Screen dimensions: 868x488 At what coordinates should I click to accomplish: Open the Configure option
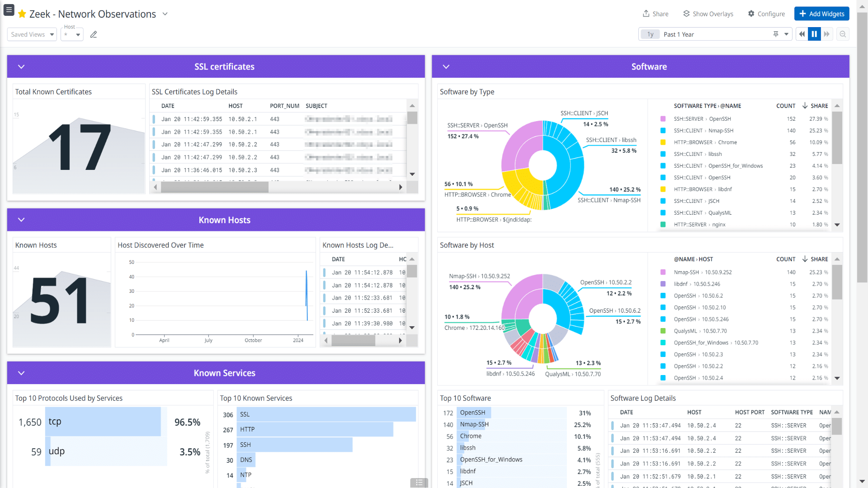point(766,14)
